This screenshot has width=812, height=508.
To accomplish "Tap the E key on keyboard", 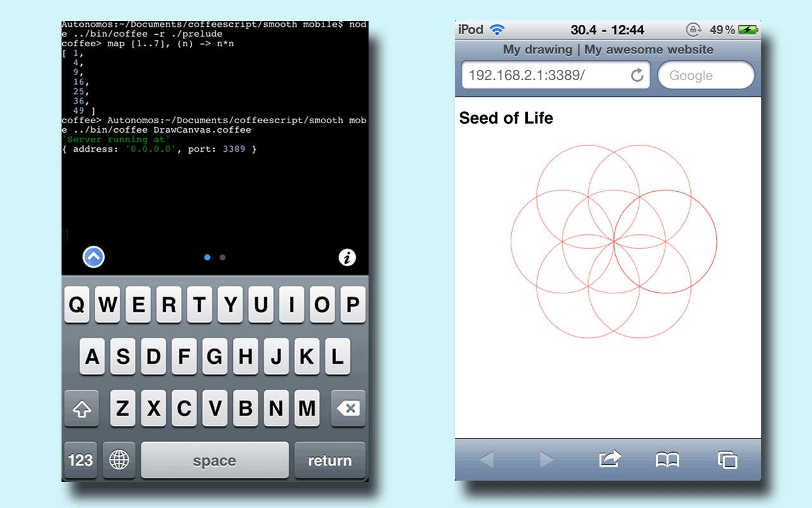I will point(138,305).
